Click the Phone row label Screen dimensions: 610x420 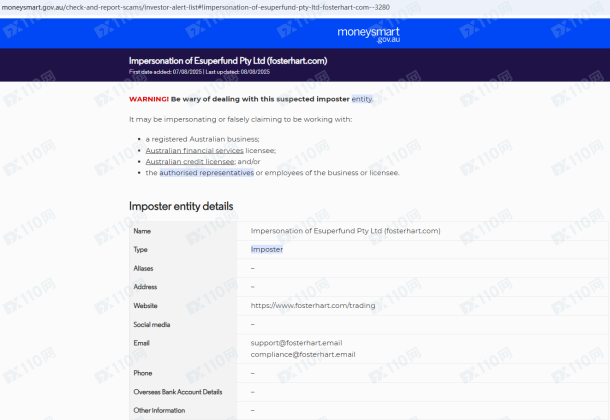[x=143, y=373]
